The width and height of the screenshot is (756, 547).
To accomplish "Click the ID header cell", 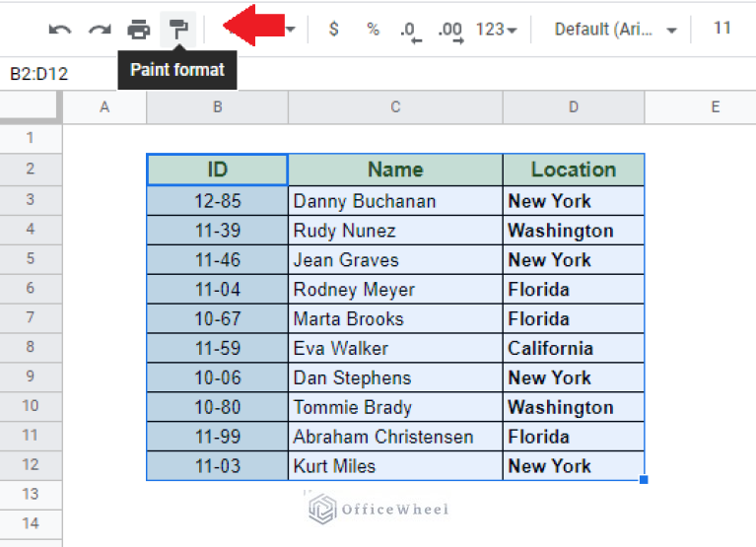I will (x=217, y=170).
